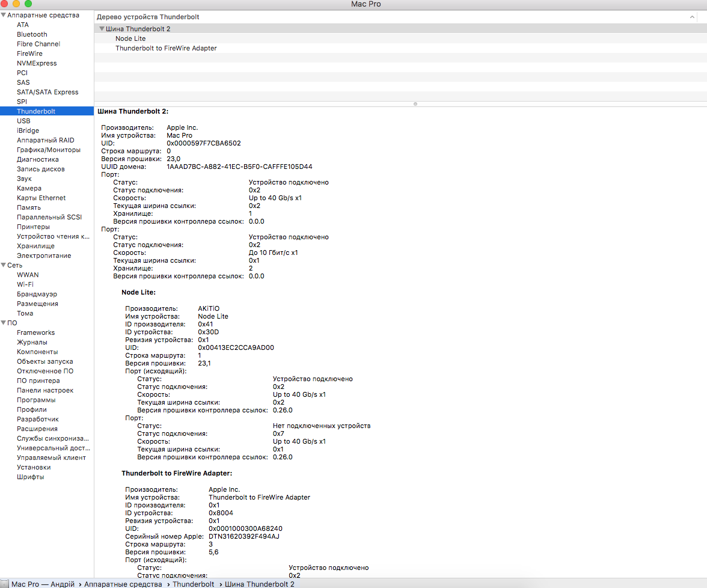This screenshot has width=707, height=588.
Task: Open the Звук section
Action: (x=24, y=179)
